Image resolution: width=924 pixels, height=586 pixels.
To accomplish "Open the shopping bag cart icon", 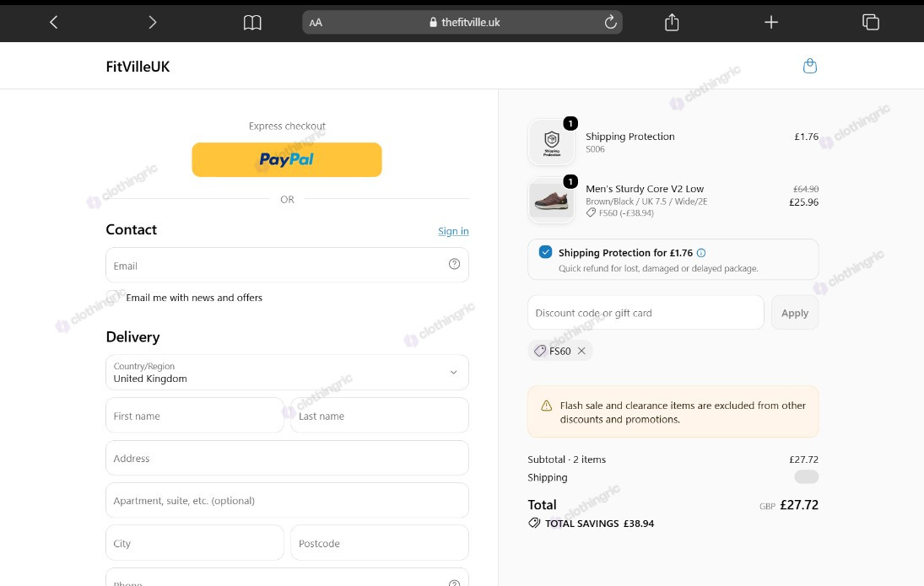I will 810,66.
